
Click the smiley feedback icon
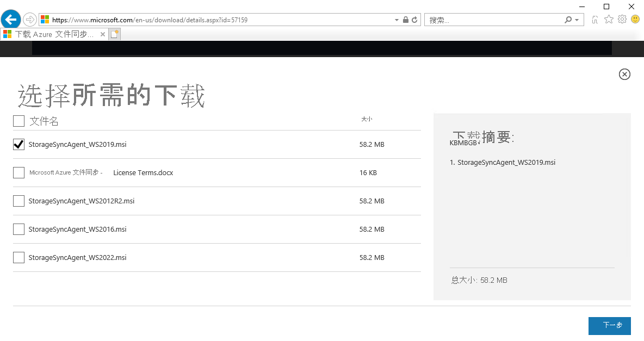[x=635, y=20]
